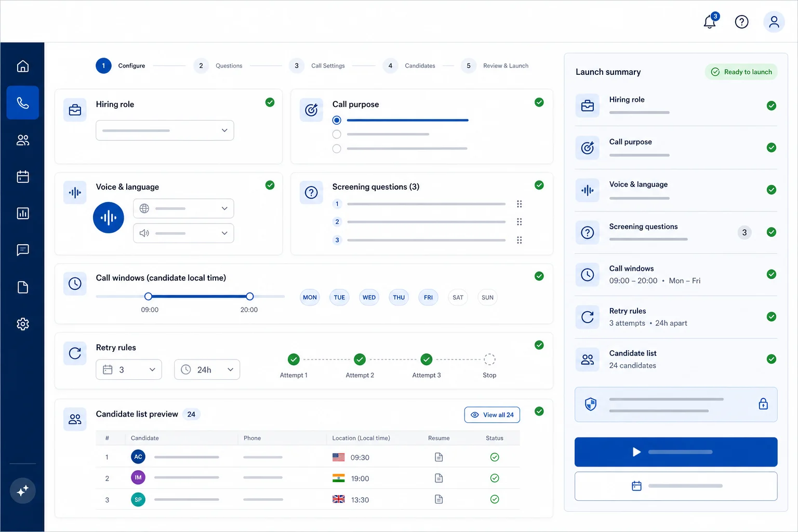
Task: Play the voice preview waveform circle
Action: coord(109,218)
